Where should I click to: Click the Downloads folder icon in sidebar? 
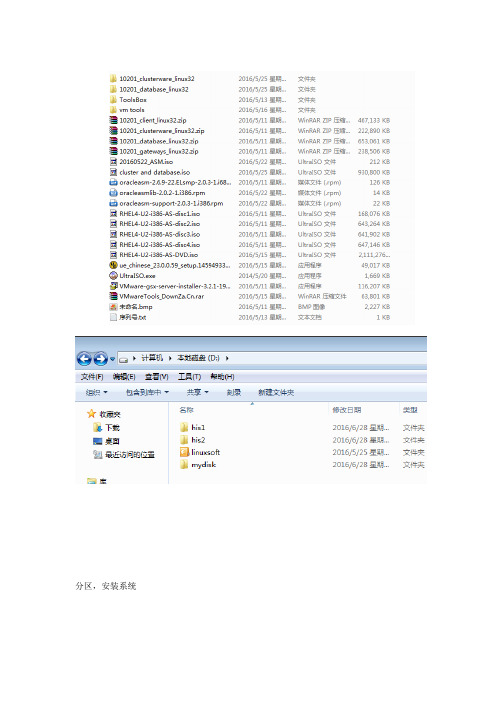[98, 428]
